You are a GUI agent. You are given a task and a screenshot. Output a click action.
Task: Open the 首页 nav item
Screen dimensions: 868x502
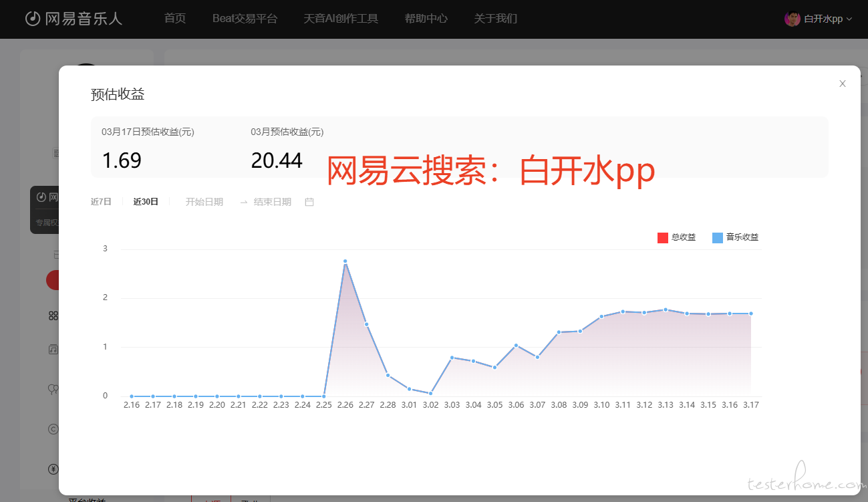175,19
